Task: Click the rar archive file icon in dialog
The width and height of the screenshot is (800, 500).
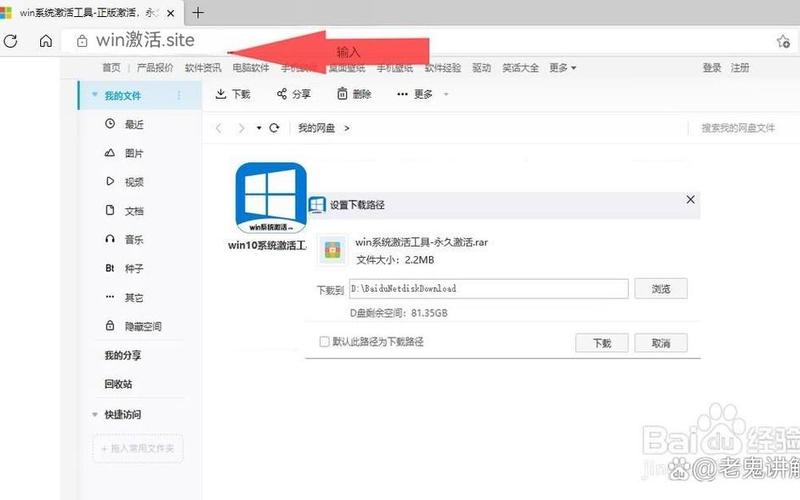Action: (332, 250)
